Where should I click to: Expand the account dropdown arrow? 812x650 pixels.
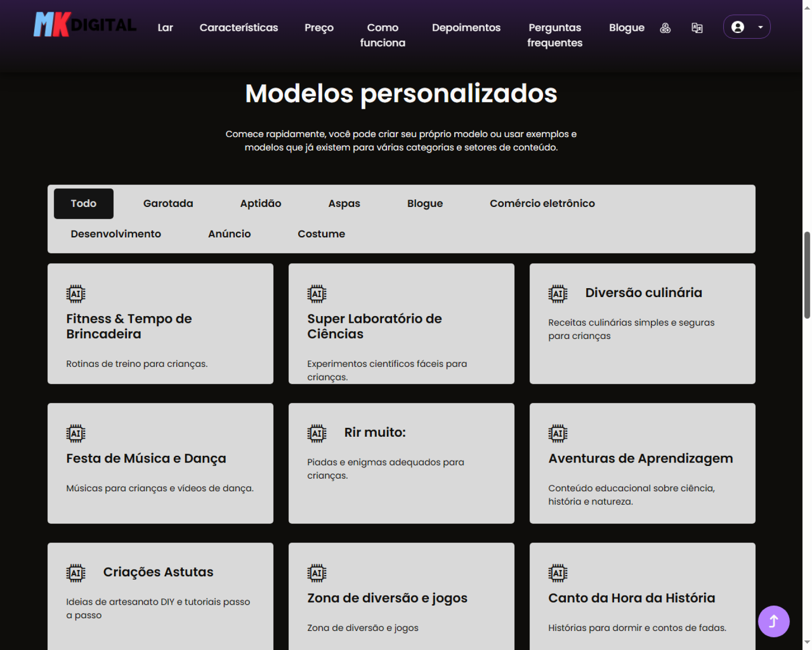point(760,27)
